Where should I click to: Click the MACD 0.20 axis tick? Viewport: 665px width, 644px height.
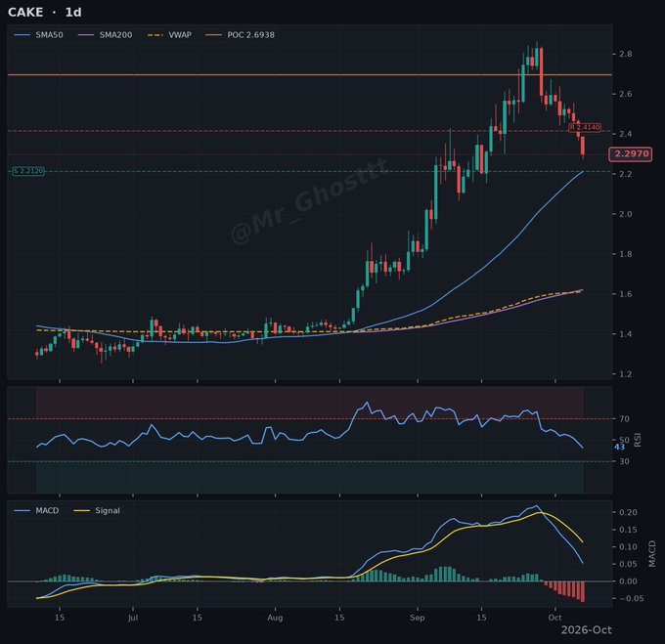pyautogui.click(x=628, y=513)
